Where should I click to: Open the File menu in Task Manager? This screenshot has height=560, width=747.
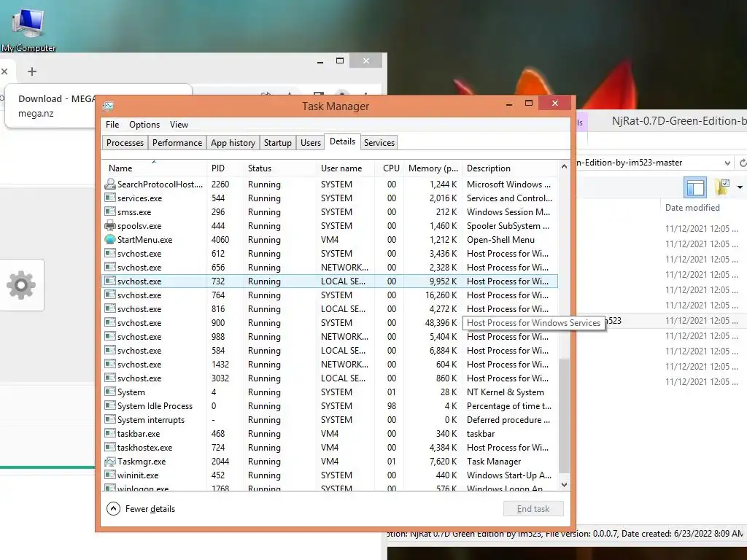112,124
